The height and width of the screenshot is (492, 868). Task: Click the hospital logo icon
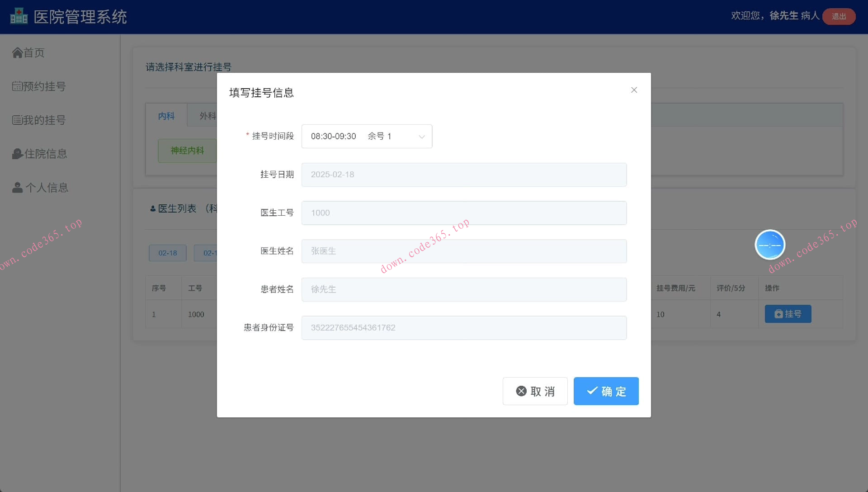(x=19, y=16)
